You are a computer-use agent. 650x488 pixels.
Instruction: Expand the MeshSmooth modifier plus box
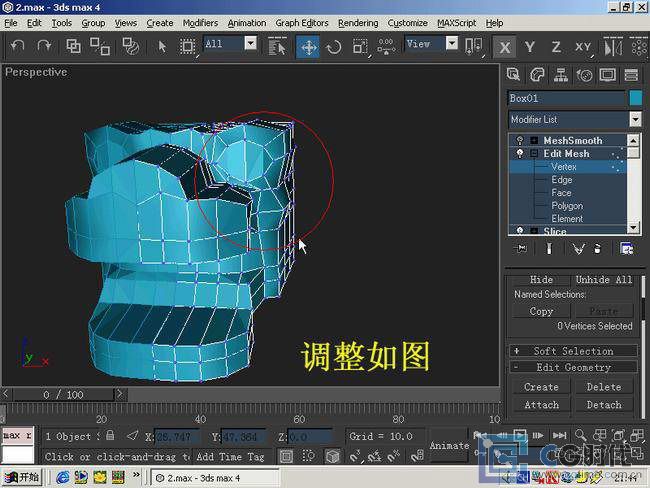[x=534, y=141]
